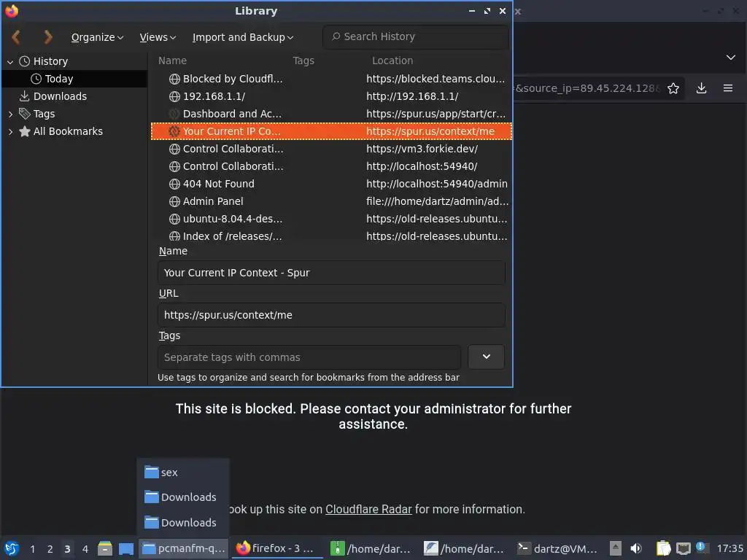747x560 pixels.
Task: Expand the All Bookmarks node
Action: click(x=10, y=132)
